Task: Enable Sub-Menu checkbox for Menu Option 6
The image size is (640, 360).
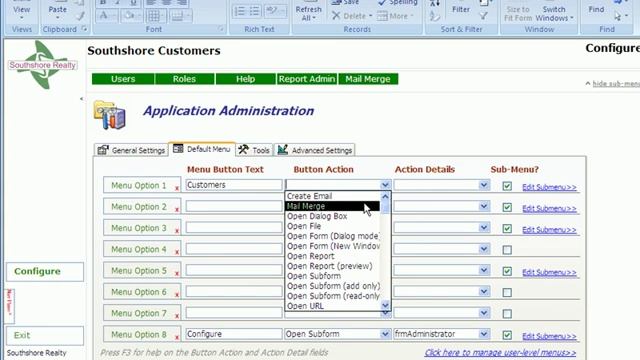Action: pyautogui.click(x=507, y=293)
